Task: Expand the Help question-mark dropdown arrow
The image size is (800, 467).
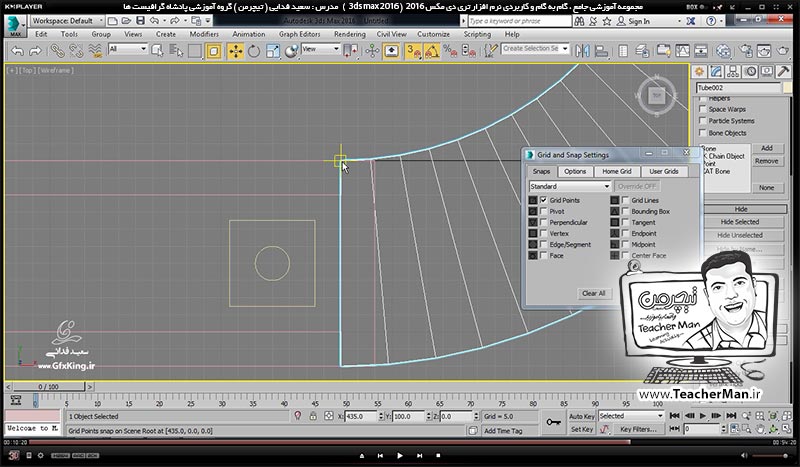Action: coord(721,21)
